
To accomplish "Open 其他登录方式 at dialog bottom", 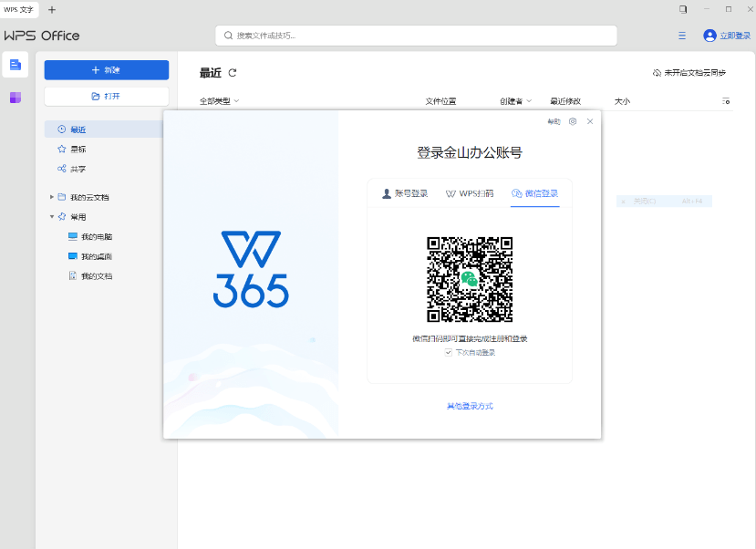I will click(x=469, y=406).
